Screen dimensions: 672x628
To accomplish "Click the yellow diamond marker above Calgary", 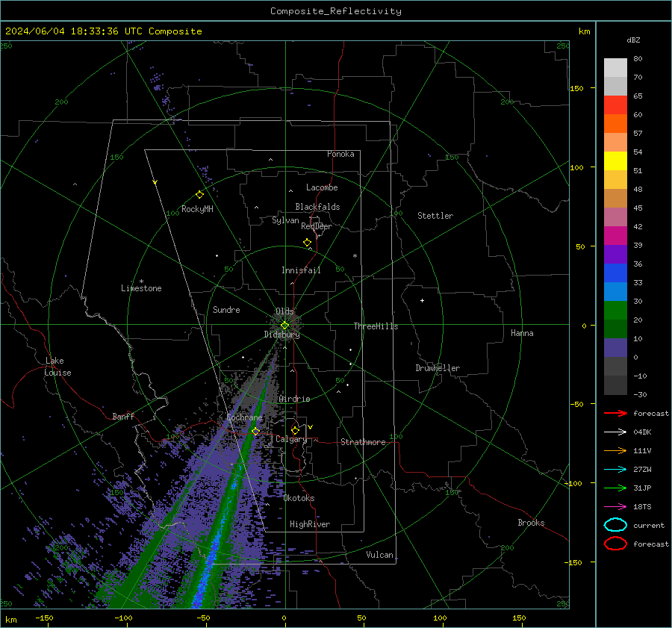I will 295,430.
